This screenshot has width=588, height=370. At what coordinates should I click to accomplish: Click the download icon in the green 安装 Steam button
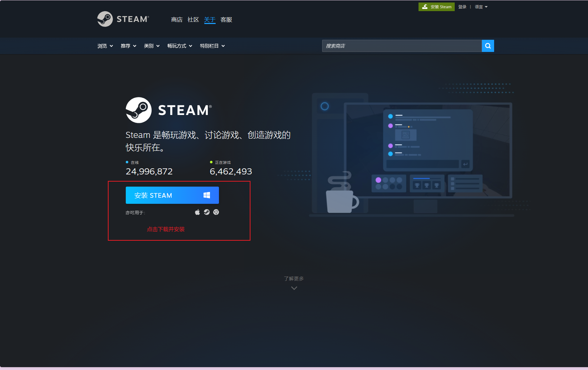425,6
